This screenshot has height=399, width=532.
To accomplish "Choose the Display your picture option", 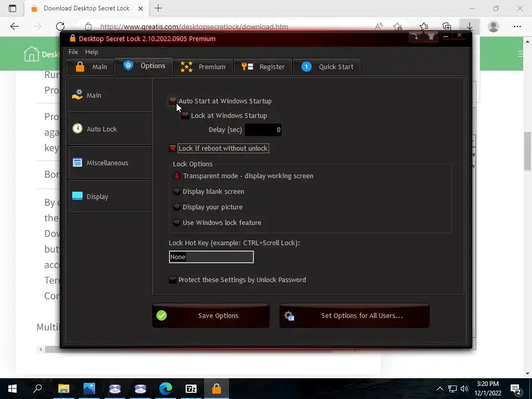I will coord(177,207).
